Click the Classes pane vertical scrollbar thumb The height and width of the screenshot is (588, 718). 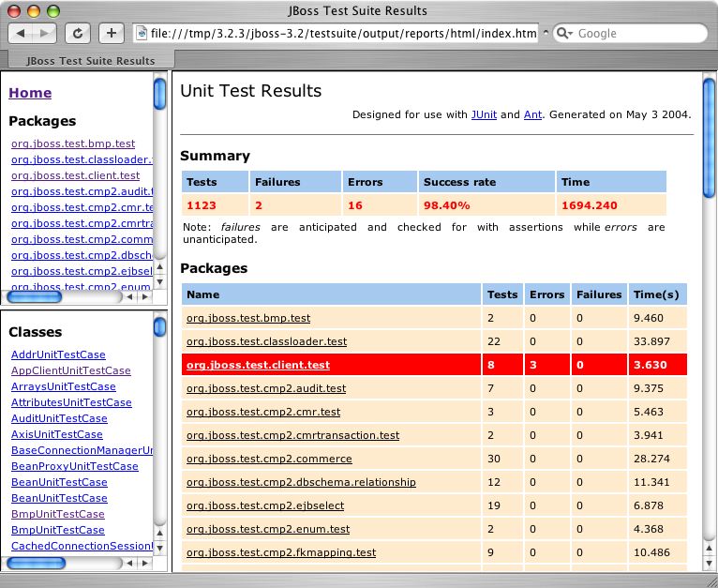click(159, 326)
